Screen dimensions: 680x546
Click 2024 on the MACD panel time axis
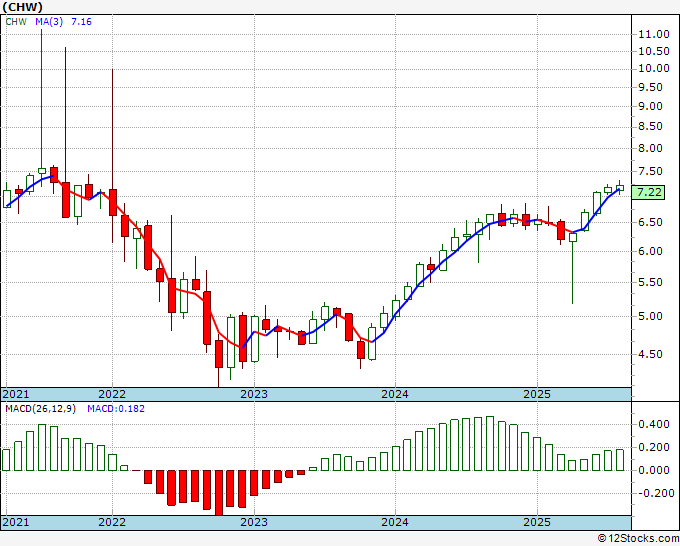(x=395, y=522)
